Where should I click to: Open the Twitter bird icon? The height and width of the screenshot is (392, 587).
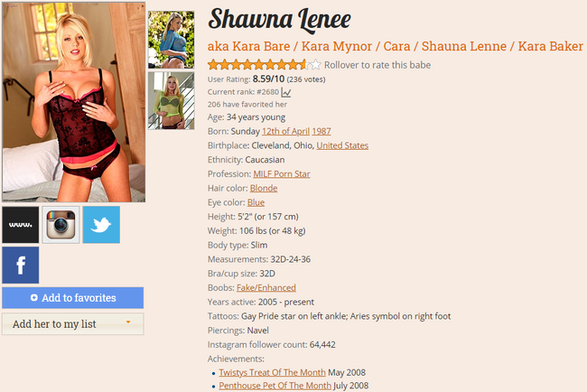pyautogui.click(x=101, y=225)
